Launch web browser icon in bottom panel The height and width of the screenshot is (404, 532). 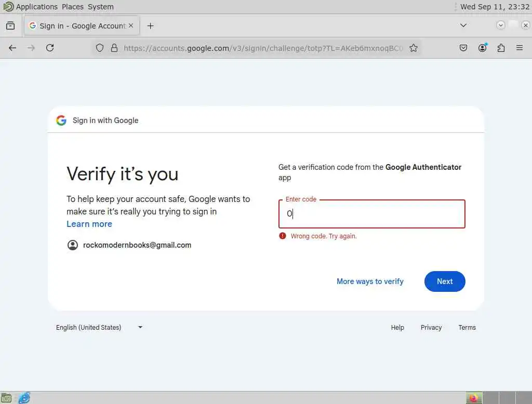click(24, 398)
